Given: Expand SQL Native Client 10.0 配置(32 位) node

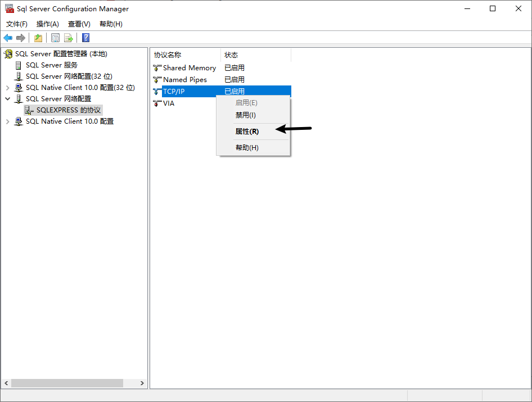Looking at the screenshot, I should (7, 88).
